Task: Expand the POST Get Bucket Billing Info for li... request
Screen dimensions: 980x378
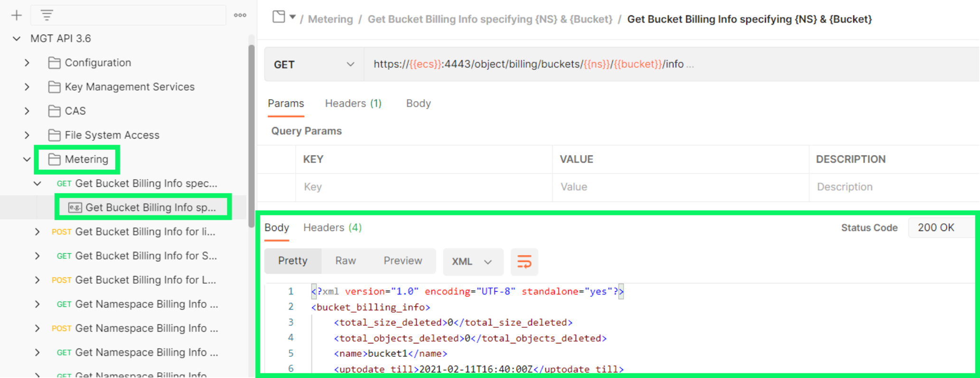Action: (x=37, y=231)
